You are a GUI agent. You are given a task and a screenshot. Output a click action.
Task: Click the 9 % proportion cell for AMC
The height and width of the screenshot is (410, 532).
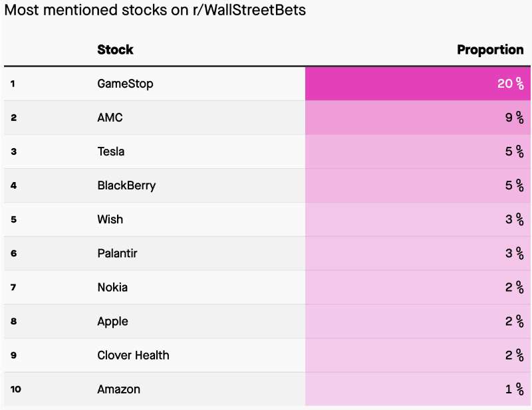(x=418, y=118)
